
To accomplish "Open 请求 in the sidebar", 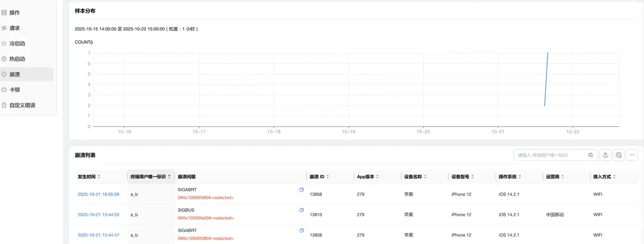I will [x=15, y=28].
